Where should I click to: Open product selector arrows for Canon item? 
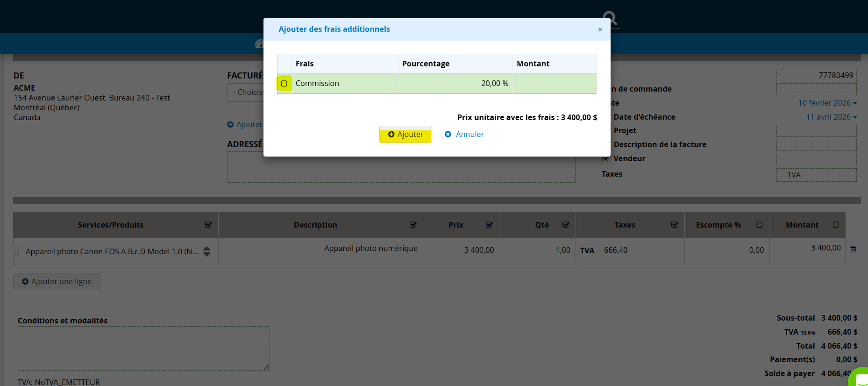pyautogui.click(x=206, y=251)
